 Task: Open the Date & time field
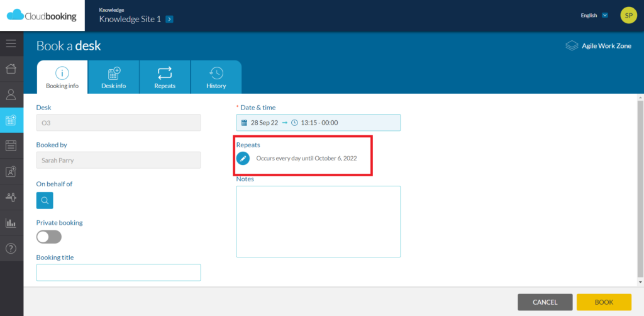point(318,123)
